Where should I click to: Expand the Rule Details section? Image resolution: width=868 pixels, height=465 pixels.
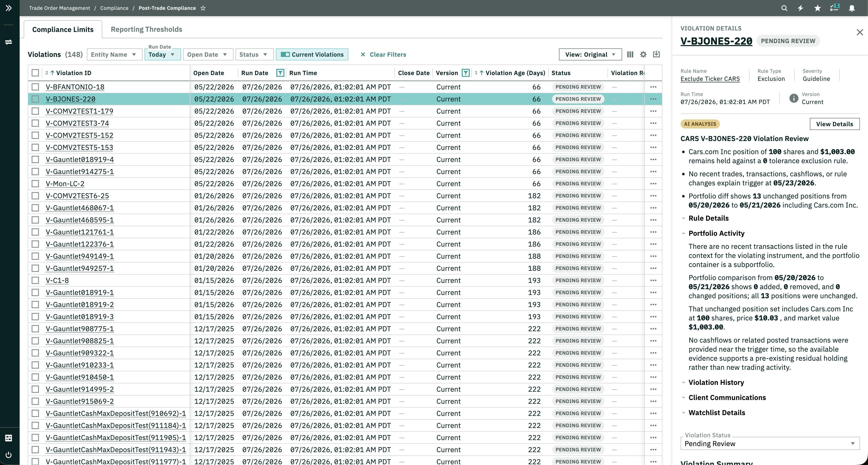point(708,218)
